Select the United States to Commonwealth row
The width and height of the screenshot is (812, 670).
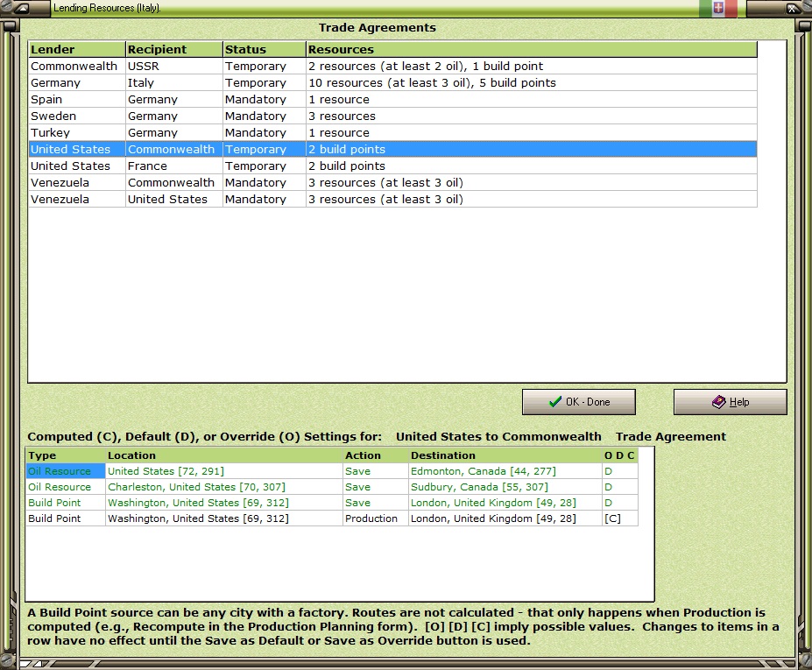tap(392, 149)
